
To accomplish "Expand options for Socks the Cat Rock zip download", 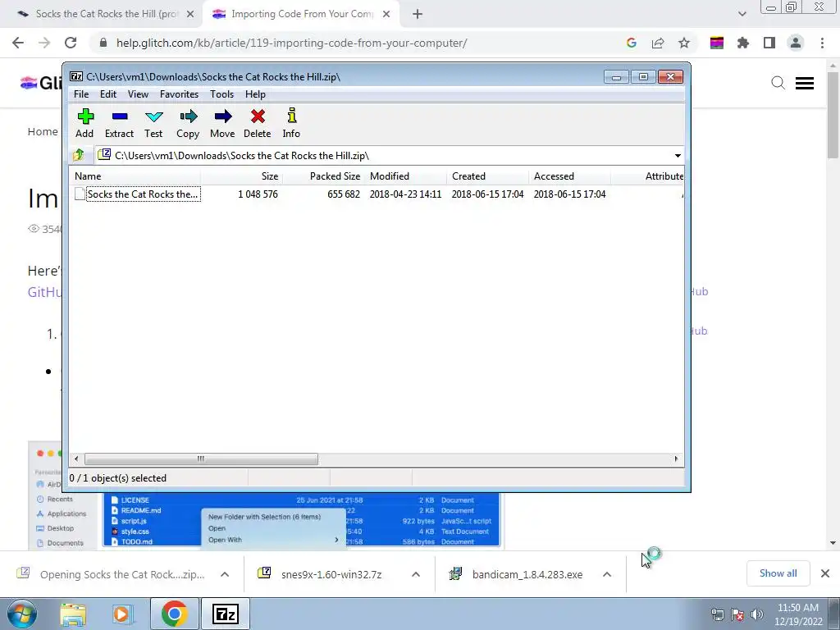I will 225,574.
